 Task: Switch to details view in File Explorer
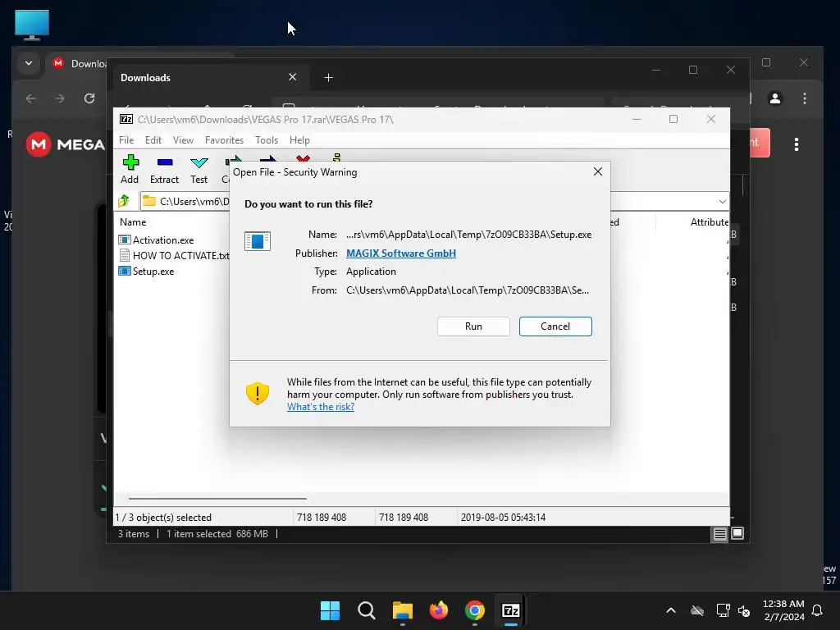click(x=720, y=533)
